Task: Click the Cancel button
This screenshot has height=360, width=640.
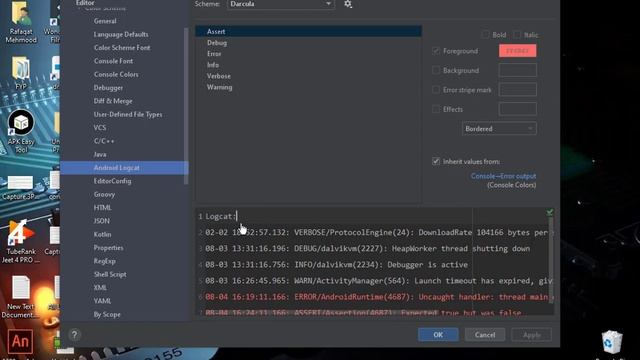Action: tap(485, 335)
